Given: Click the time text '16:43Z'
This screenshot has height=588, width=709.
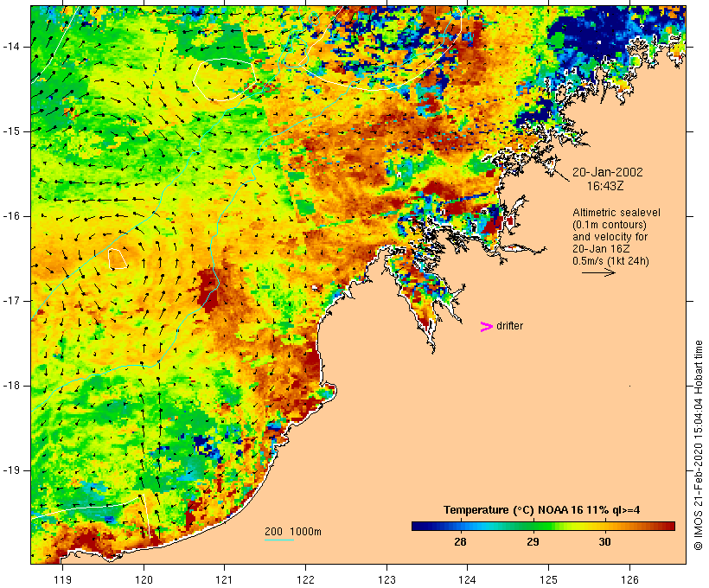Looking at the screenshot, I should click(605, 186).
